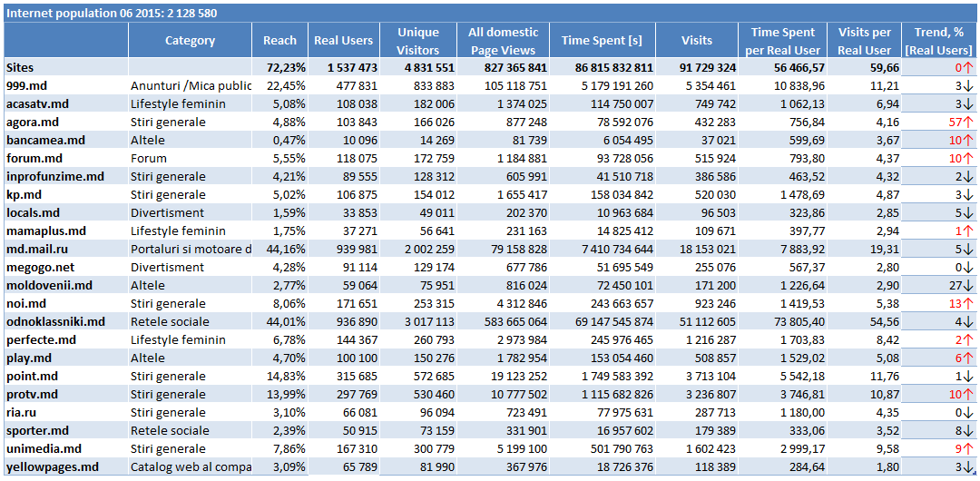Click the Portaluri si motoare category cell
Image resolution: width=980 pixels, height=481 pixels.
(x=190, y=249)
